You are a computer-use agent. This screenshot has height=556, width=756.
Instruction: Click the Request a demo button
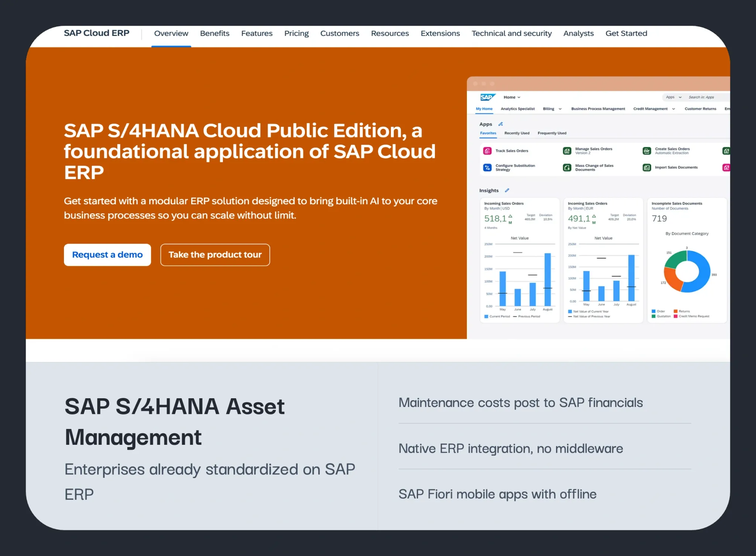click(107, 255)
